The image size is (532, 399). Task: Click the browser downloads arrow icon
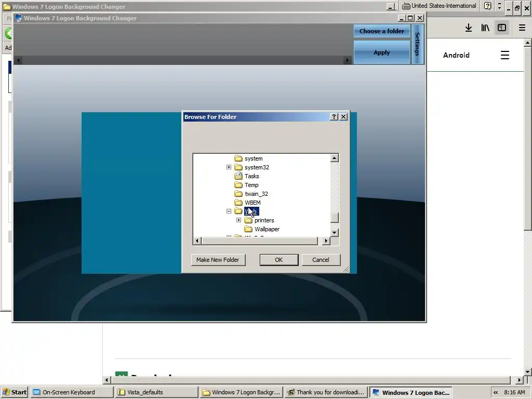469,28
